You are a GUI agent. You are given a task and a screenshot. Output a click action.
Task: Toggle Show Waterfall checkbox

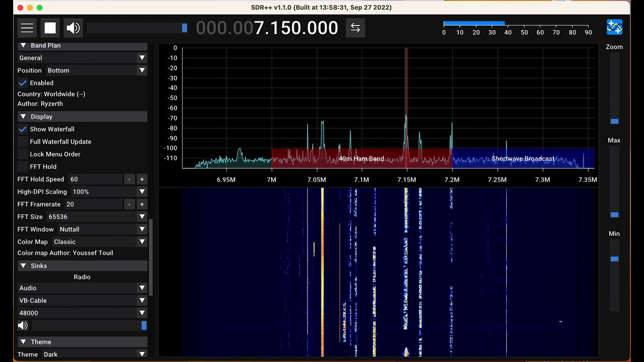pyautogui.click(x=23, y=129)
